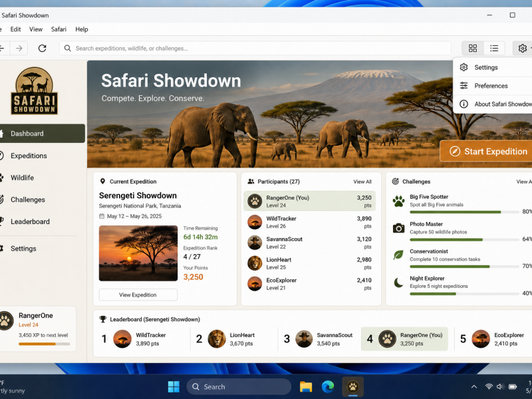Click the Safari Showdown sidebar logo
The height and width of the screenshot is (399, 532).
[x=34, y=90]
